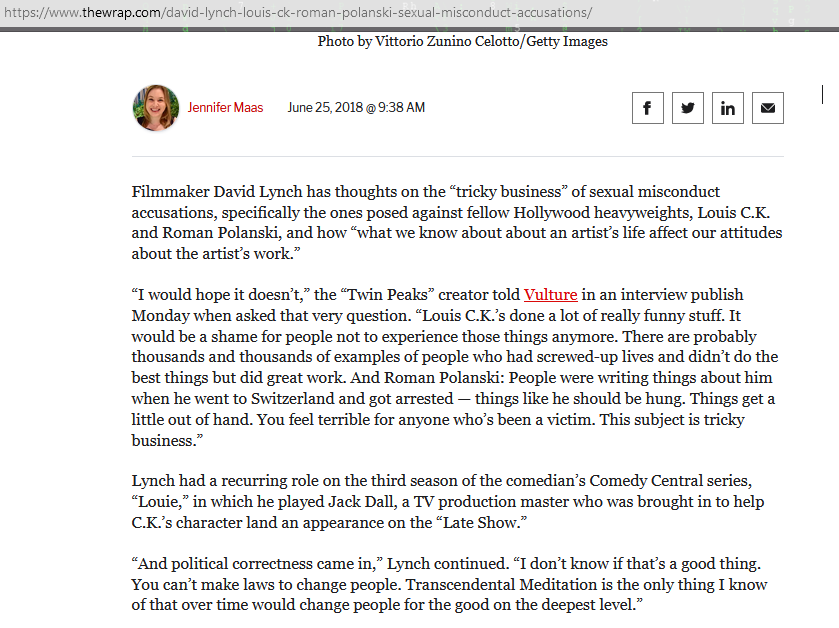Click Jennifer Maas author avatar photo
This screenshot has width=839, height=628.
156,108
